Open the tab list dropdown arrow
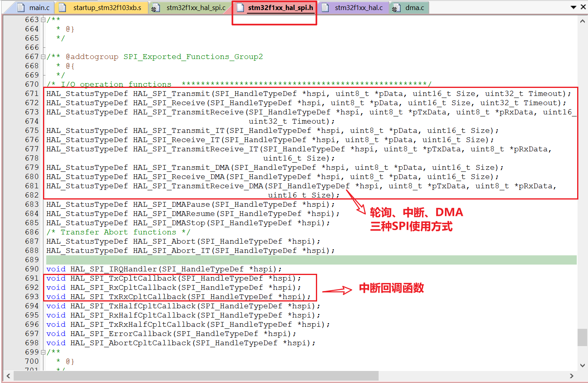 pos(574,7)
